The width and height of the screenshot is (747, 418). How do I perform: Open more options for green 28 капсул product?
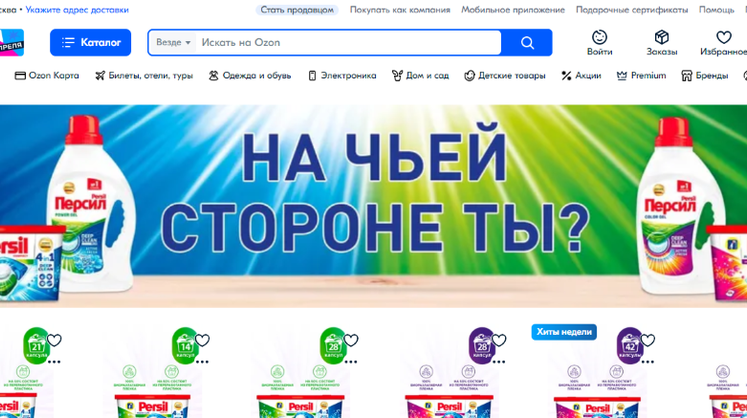coord(351,362)
